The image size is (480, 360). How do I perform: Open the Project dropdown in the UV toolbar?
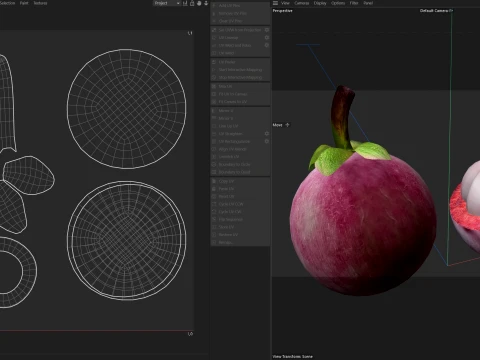pos(167,3)
